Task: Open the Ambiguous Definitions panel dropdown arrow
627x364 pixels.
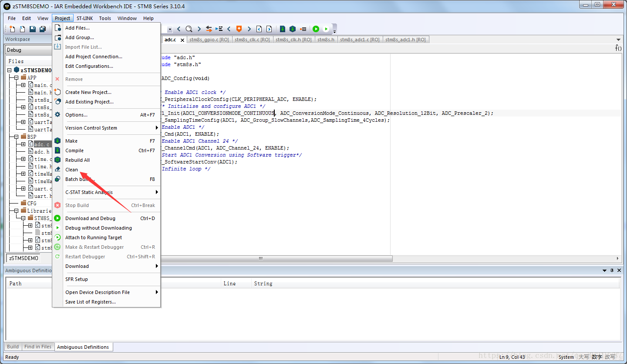Action: [604, 270]
